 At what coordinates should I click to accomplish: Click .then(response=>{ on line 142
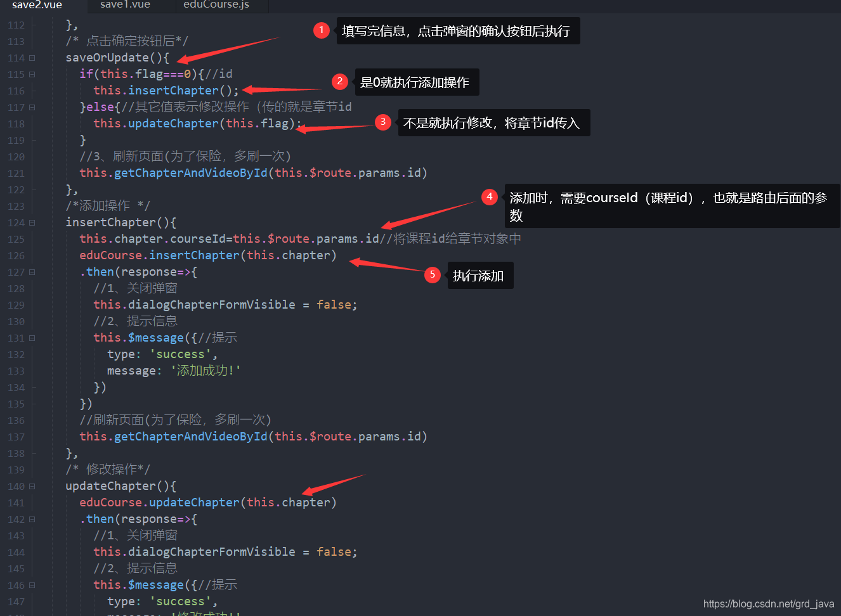pos(138,519)
